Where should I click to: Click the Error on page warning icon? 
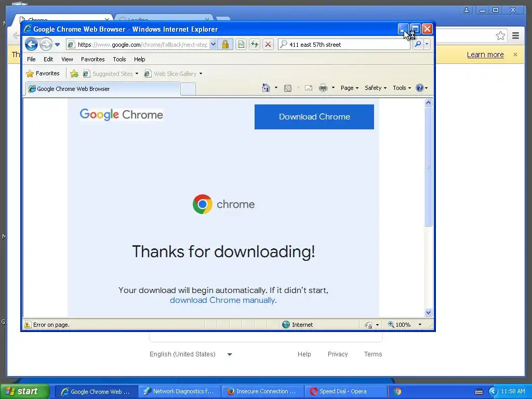pos(28,325)
